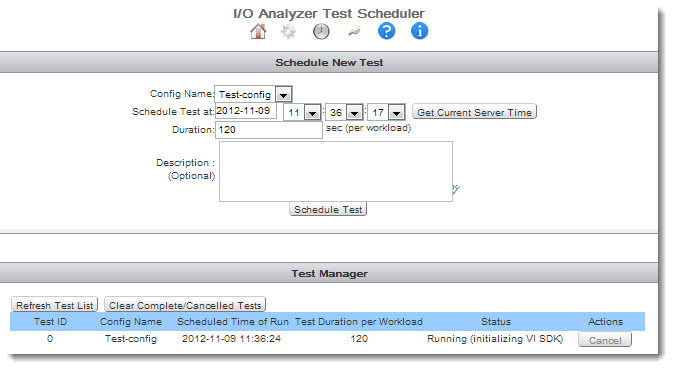Click inside the Description text area

pos(336,171)
